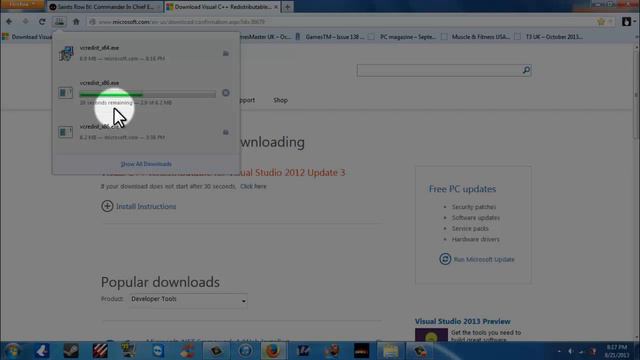
Task: Open the T3 UK October 2013 bookmark
Action: (549, 37)
